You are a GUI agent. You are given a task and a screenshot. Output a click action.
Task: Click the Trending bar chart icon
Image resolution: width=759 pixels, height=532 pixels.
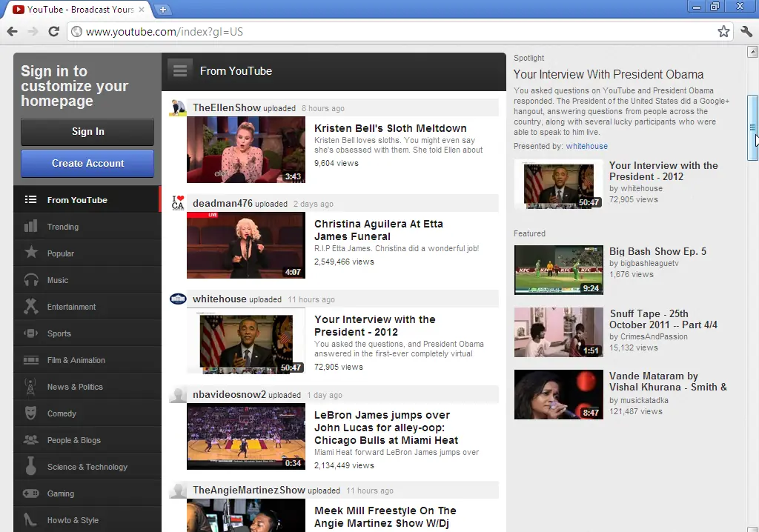[x=30, y=226]
